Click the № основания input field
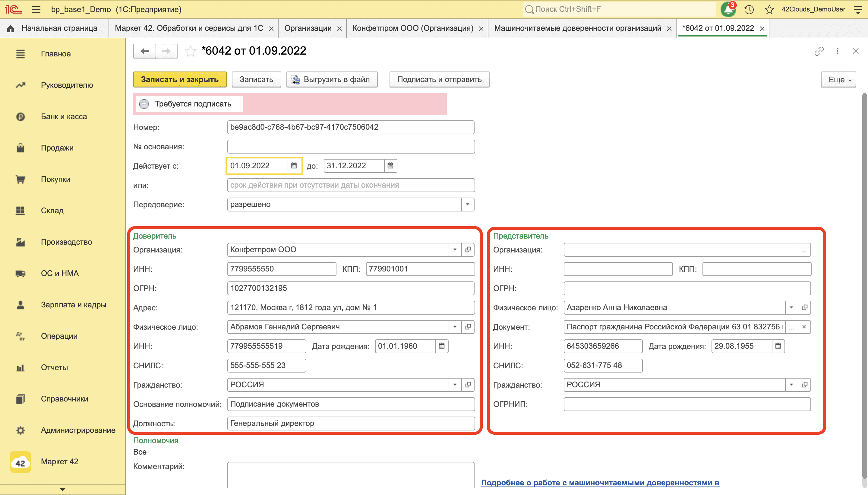 pos(351,147)
